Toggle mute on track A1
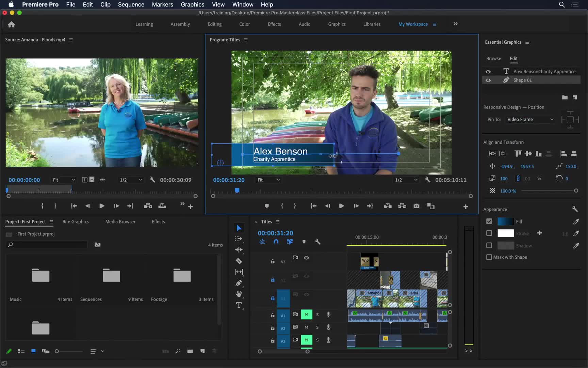The width and height of the screenshot is (588, 368). tap(306, 315)
